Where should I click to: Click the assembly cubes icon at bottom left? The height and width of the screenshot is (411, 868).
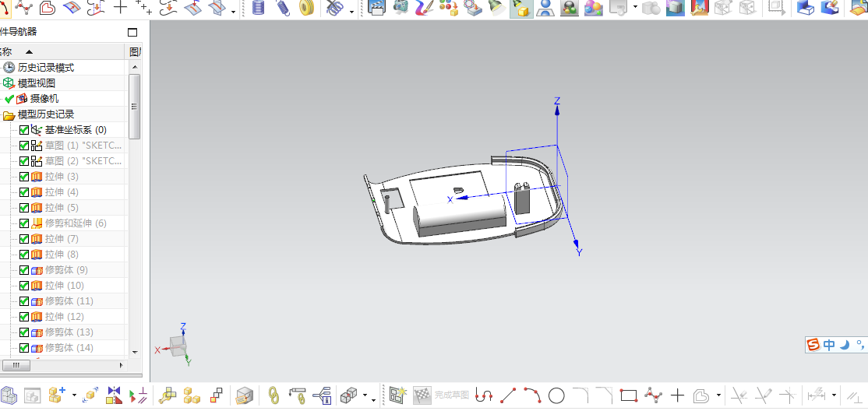[9, 395]
